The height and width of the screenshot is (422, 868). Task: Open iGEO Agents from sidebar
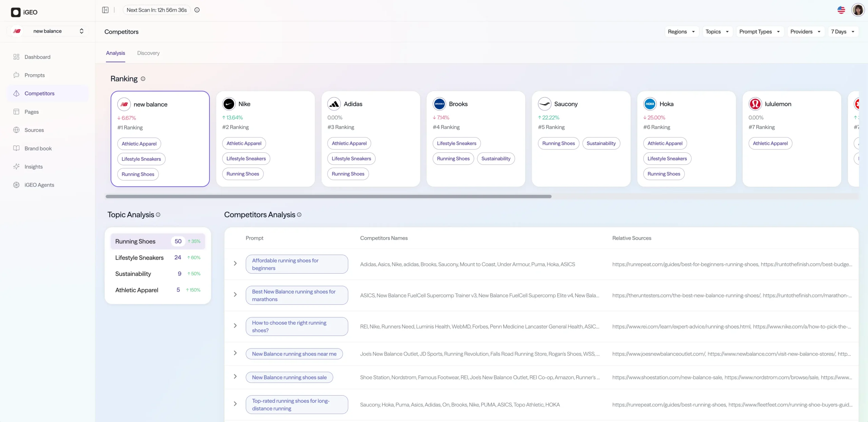pyautogui.click(x=39, y=185)
